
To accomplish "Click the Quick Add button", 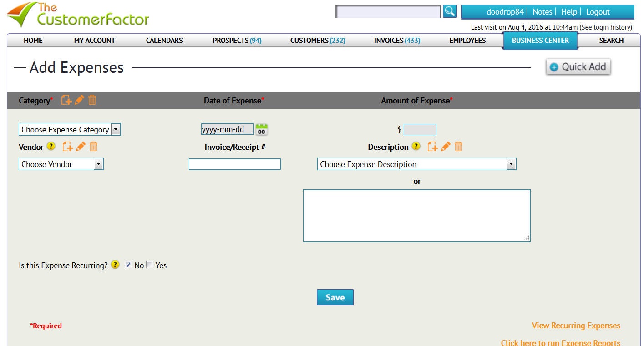I will (578, 67).
